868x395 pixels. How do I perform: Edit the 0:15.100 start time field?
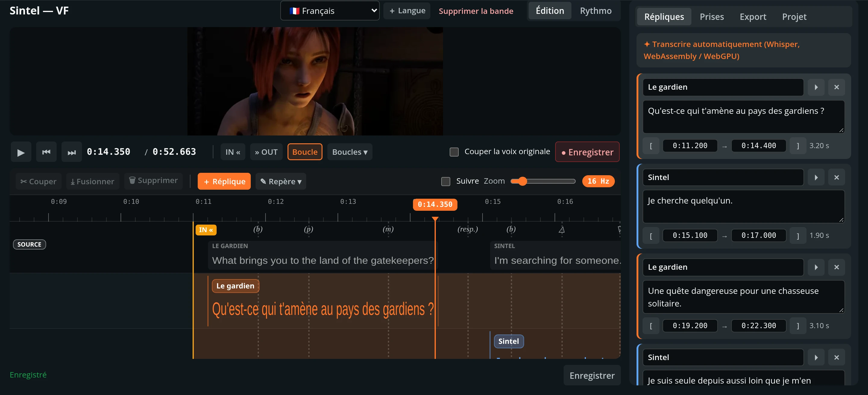pyautogui.click(x=690, y=235)
